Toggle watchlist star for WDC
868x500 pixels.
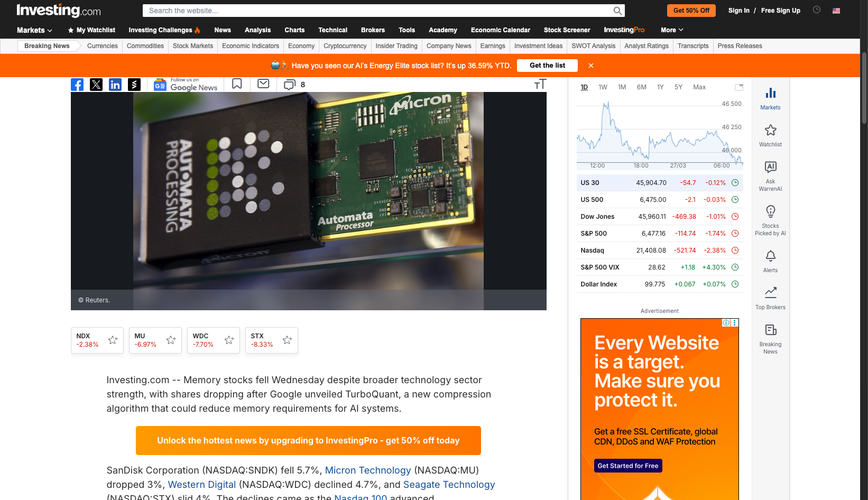point(229,340)
